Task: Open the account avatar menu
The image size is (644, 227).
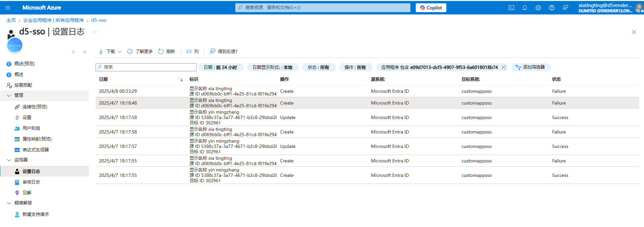Action: (x=639, y=8)
